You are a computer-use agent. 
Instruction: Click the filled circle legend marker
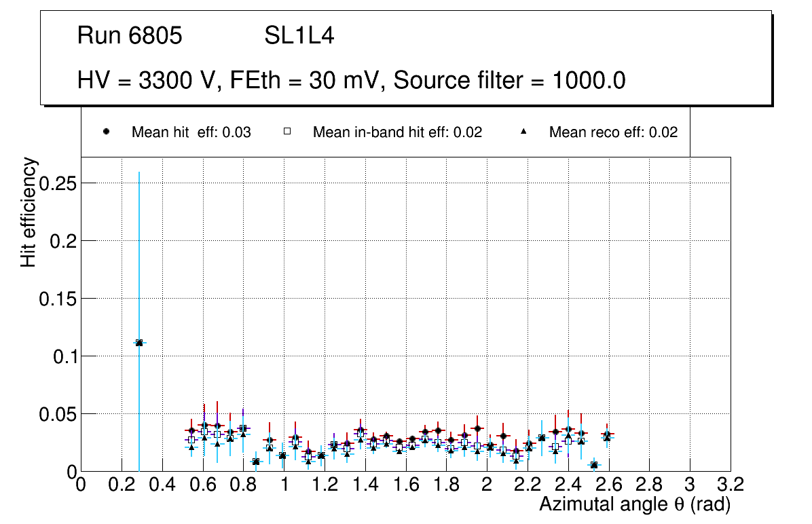click(106, 132)
